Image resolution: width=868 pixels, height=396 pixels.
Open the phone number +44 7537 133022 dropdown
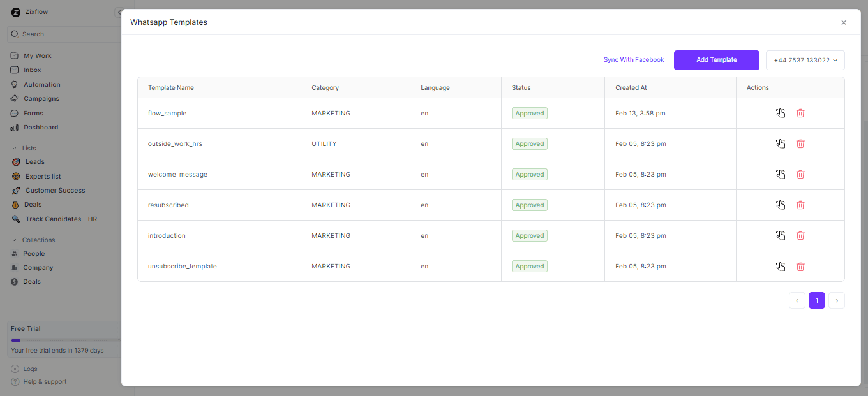tap(805, 60)
